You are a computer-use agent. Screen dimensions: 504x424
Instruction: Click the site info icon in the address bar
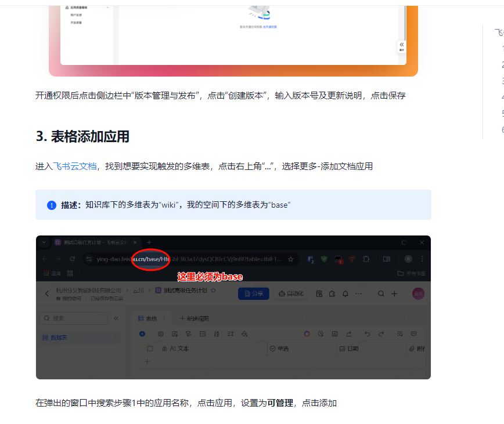[89, 259]
